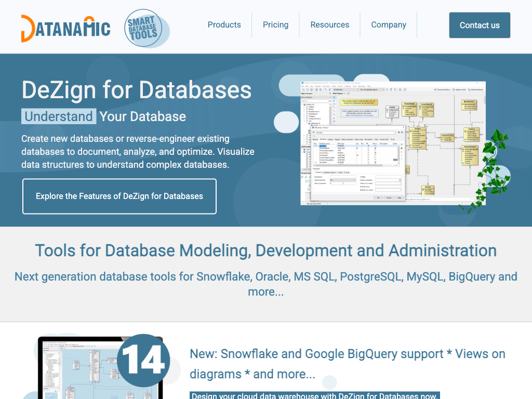Click the 'Design your cloud data warehouse' text
This screenshot has width=532, height=399.
tap(314, 396)
